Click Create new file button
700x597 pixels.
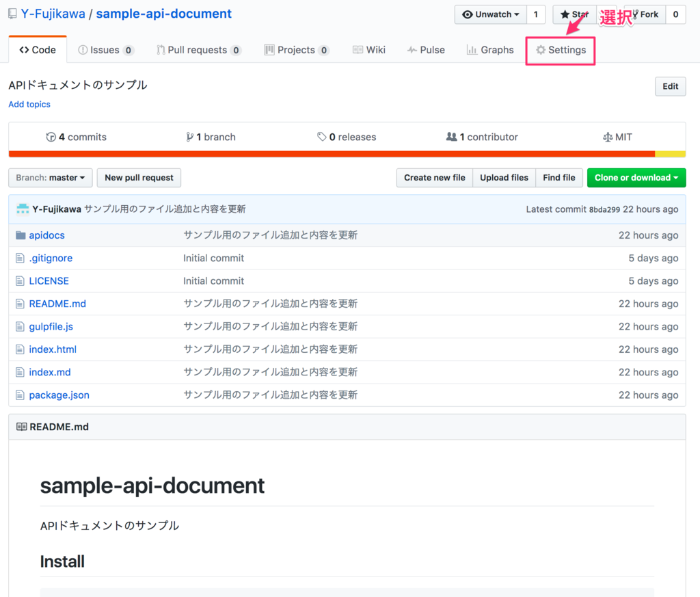click(434, 178)
